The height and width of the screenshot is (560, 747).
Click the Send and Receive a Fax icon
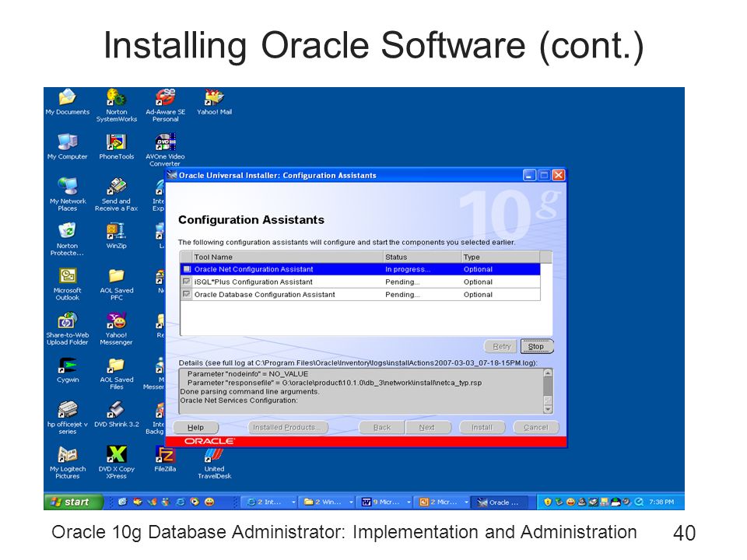click(116, 194)
